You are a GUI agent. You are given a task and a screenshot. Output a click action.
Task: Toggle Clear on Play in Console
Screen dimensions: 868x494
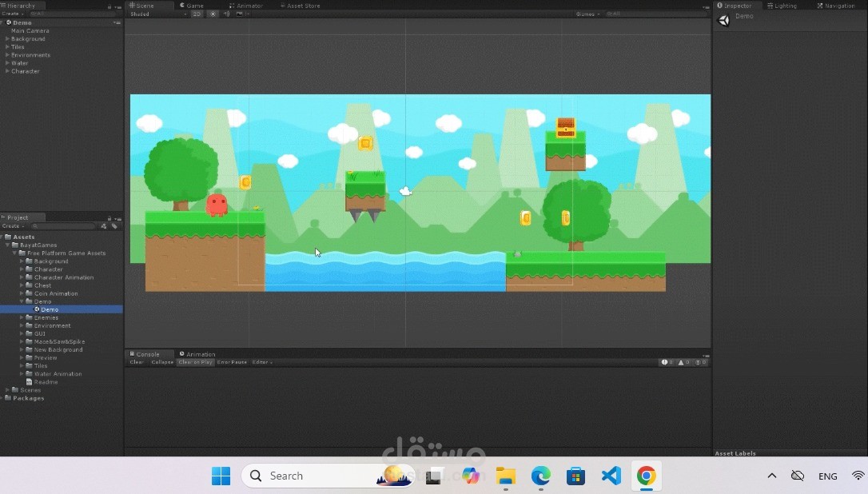pos(195,362)
